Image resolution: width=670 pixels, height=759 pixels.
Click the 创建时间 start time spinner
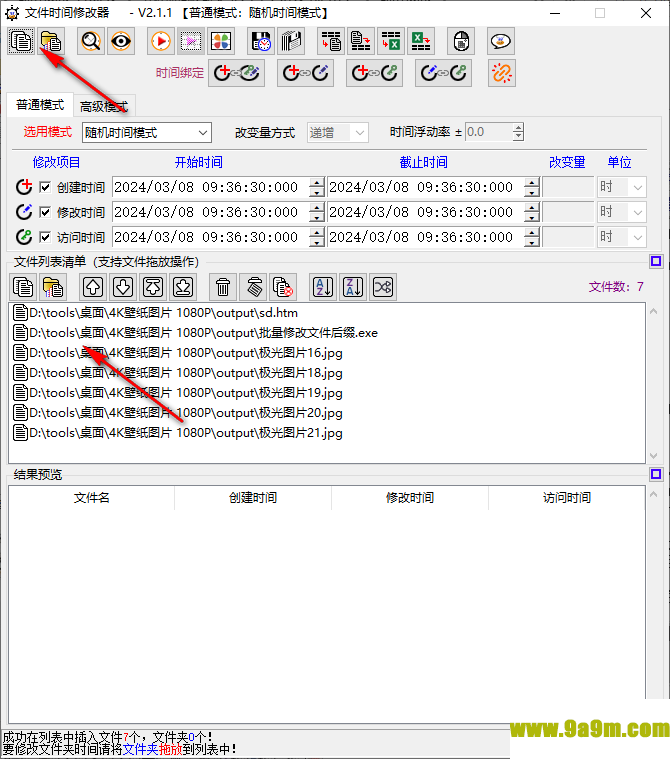click(x=317, y=187)
